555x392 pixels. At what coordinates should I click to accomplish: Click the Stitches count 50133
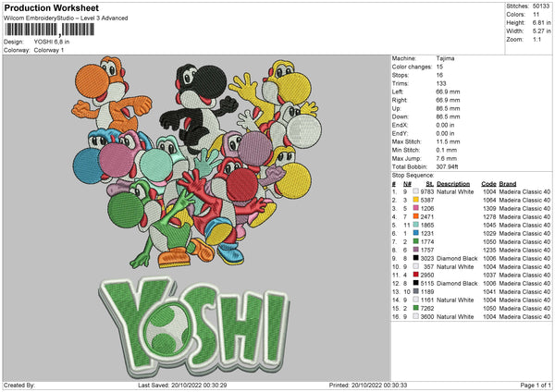click(x=541, y=6)
